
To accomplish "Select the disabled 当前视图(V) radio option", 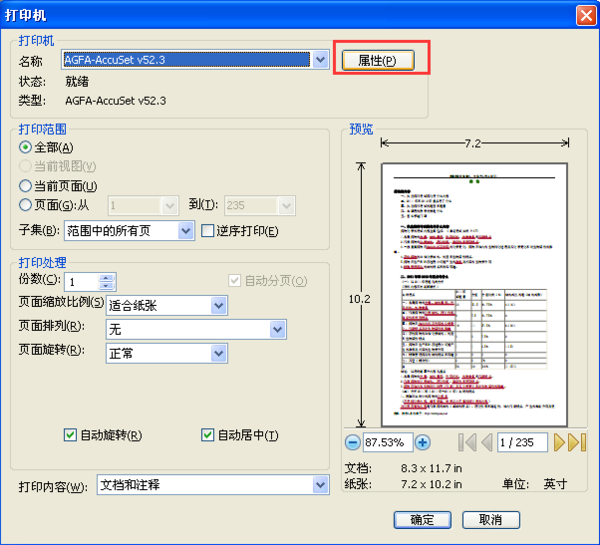I will pyautogui.click(x=25, y=166).
